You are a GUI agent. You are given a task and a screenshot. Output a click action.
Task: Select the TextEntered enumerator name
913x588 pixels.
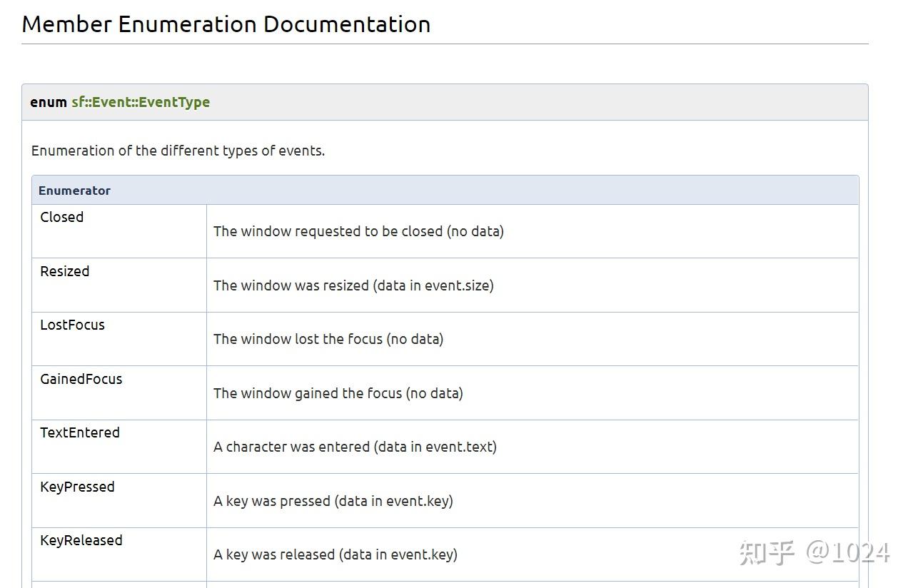click(80, 432)
